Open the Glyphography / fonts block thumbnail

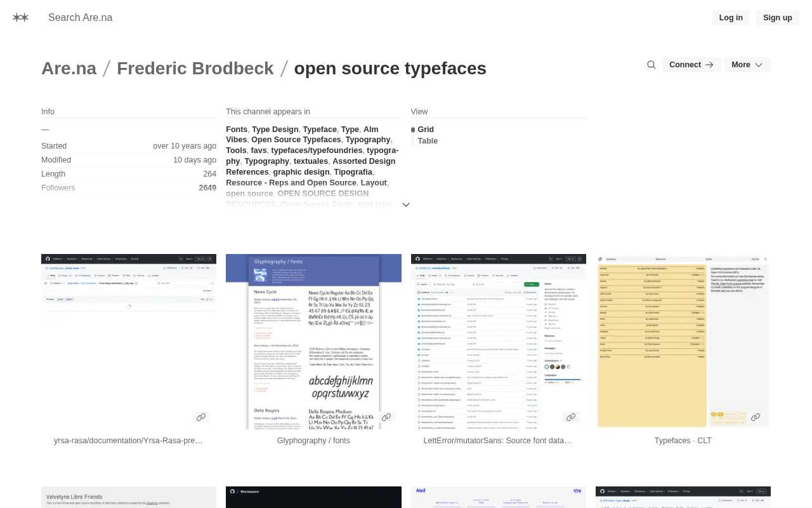313,341
